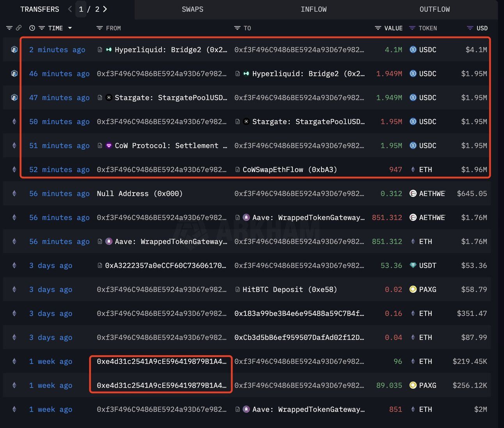Open recipient address 0xCb3d5bB6ef959507DafAd02f12D
Screen dimensions: 504x428
(299, 338)
